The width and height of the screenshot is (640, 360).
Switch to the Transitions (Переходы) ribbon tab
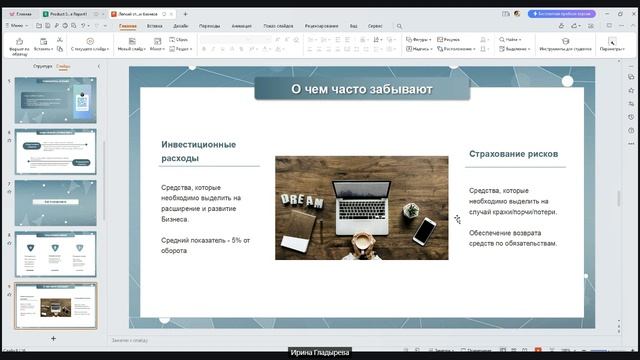coord(209,26)
